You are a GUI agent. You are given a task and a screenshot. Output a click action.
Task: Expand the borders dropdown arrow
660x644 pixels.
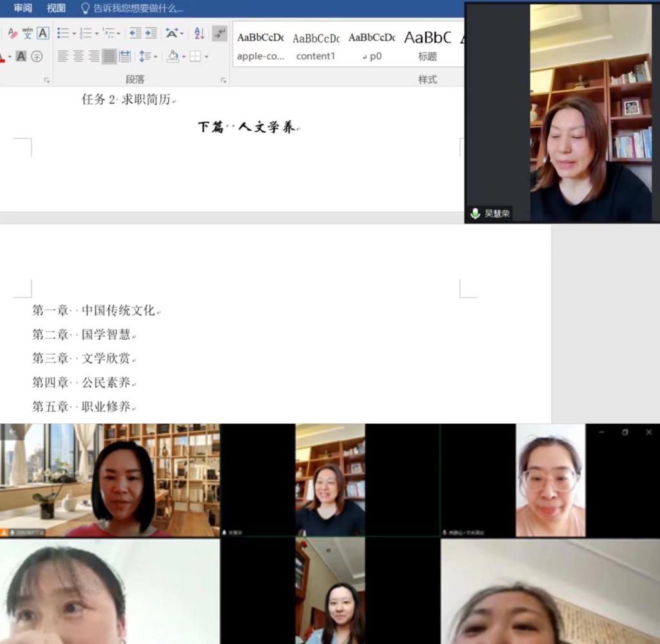pyautogui.click(x=206, y=56)
